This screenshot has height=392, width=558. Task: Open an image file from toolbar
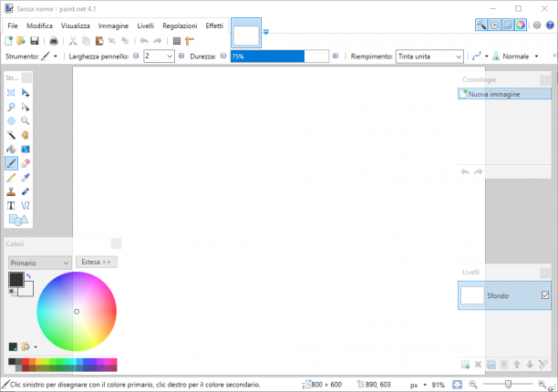coord(21,40)
